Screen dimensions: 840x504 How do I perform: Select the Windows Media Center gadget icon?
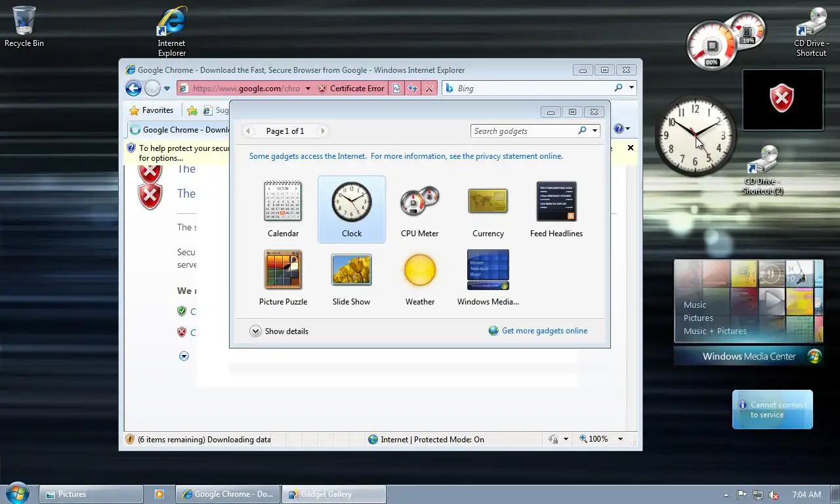(x=488, y=270)
